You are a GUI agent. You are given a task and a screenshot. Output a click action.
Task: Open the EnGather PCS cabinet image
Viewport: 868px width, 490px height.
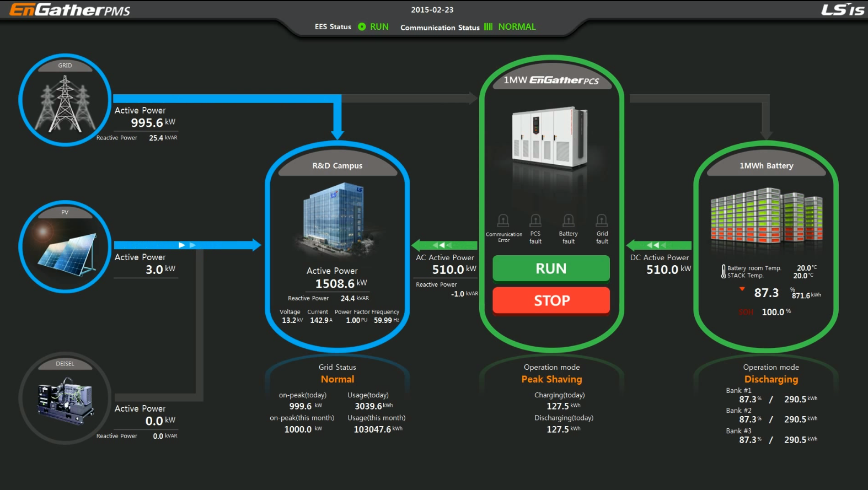point(549,138)
